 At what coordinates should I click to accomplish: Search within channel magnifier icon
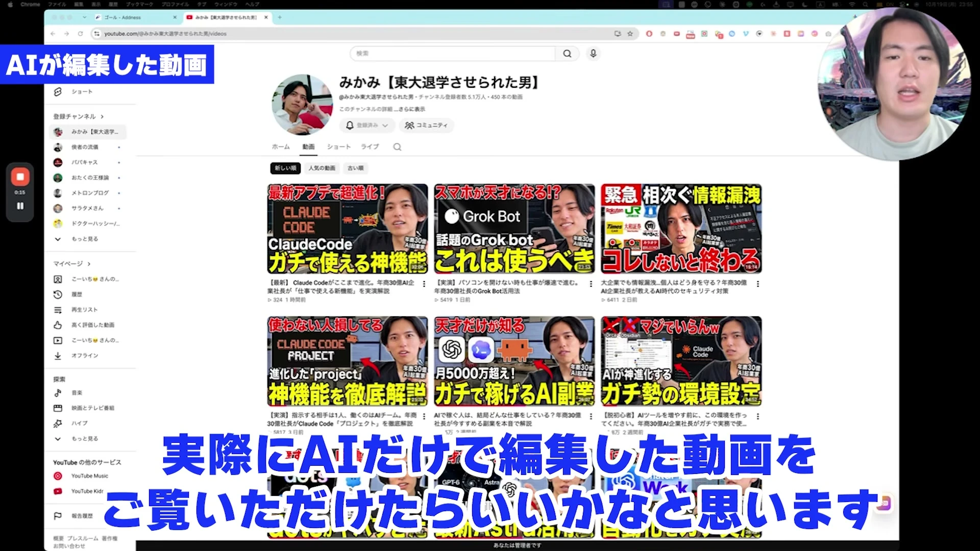pos(397,147)
